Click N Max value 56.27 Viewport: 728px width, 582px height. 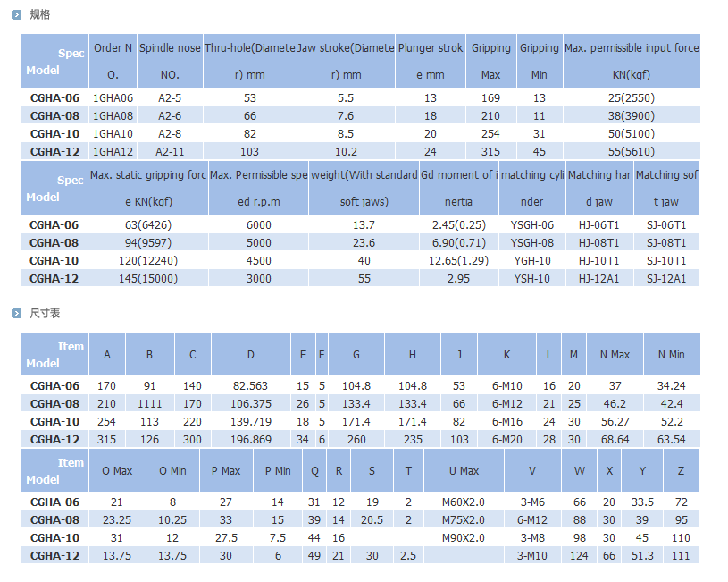pyautogui.click(x=615, y=422)
